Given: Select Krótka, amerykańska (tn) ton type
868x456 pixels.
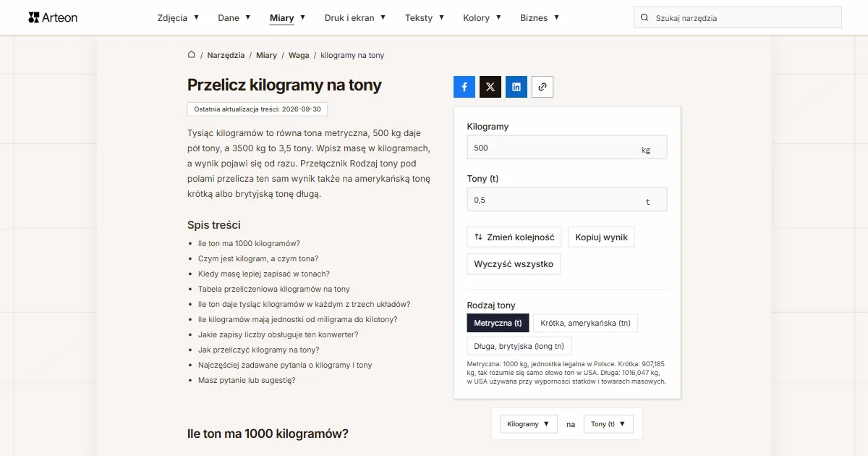Looking at the screenshot, I should point(586,323).
